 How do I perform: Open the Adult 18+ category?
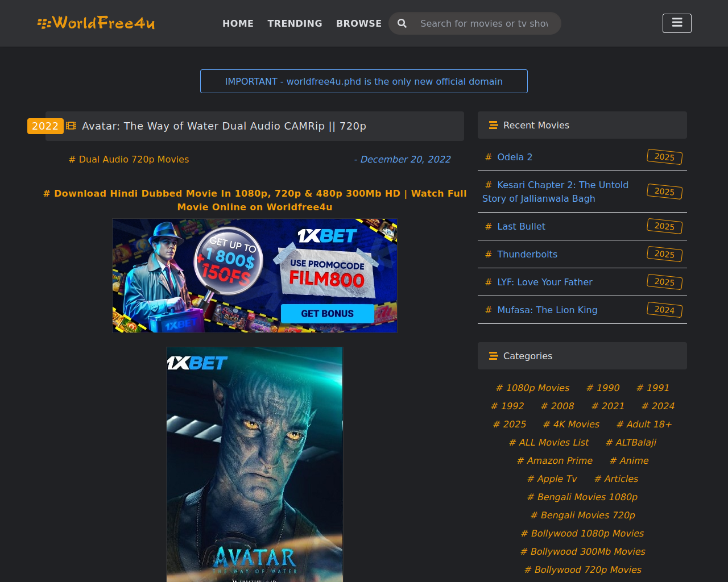click(x=644, y=424)
